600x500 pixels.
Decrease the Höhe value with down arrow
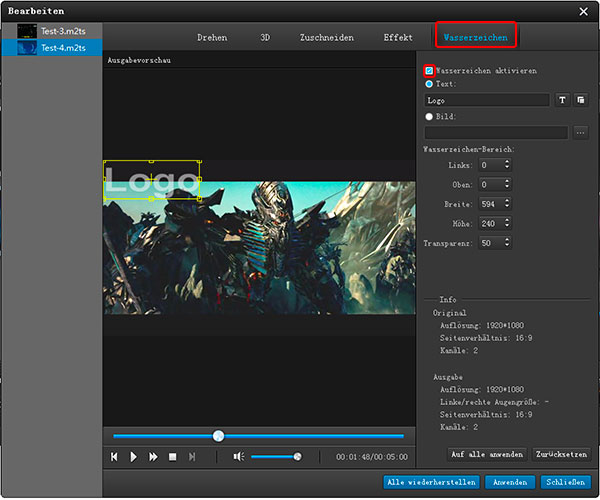point(507,226)
